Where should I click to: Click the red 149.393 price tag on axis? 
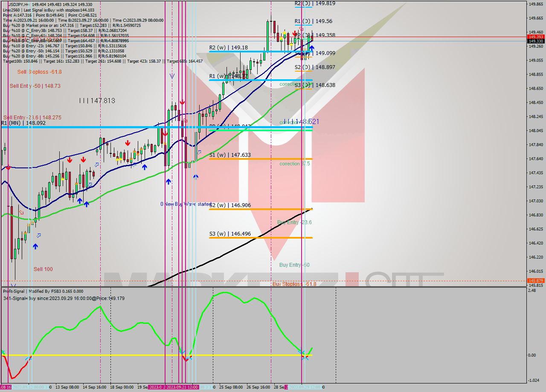(535, 37)
